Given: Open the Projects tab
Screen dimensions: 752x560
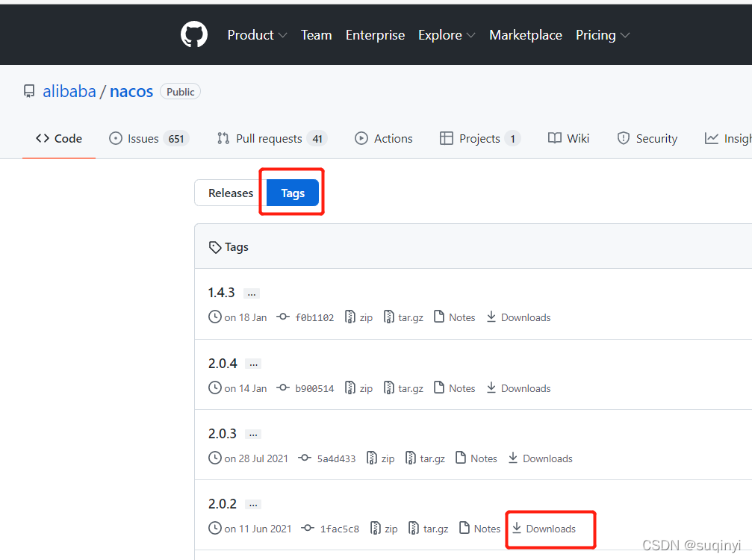Looking at the screenshot, I should [x=480, y=139].
